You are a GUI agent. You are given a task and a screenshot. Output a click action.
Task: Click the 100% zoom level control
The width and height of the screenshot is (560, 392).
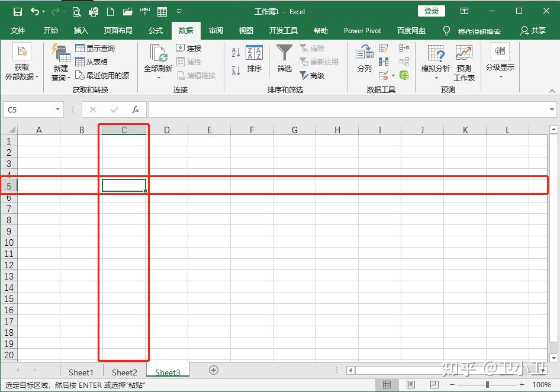tap(541, 384)
